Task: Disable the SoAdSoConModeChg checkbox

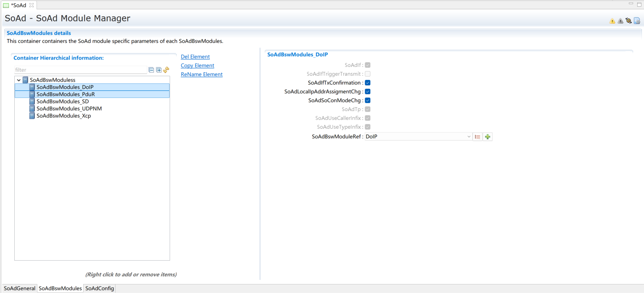Action: pos(368,100)
